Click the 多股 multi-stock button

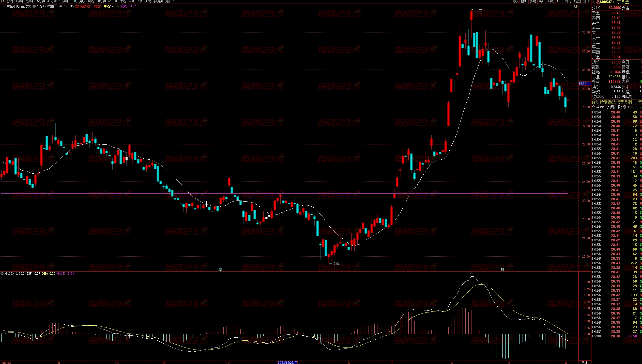(533, 1)
